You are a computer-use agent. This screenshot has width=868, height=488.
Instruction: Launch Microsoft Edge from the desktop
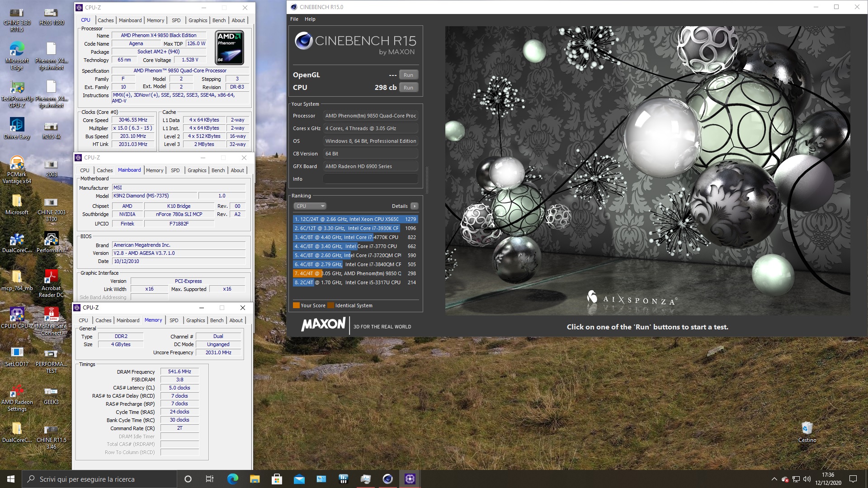[17, 55]
